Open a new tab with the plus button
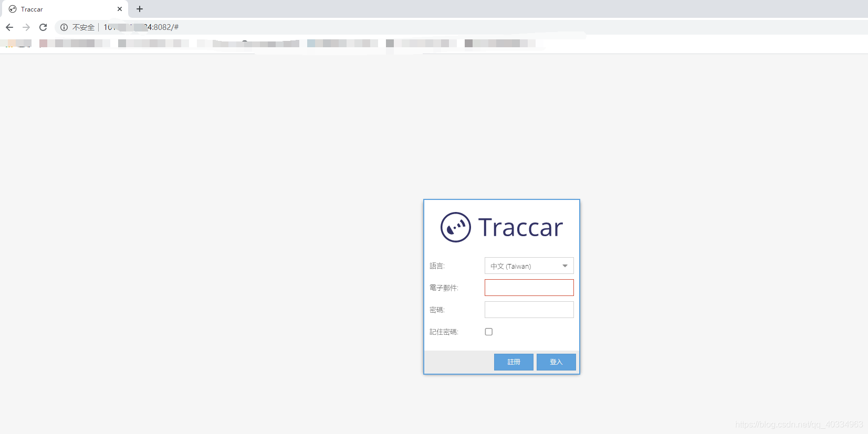This screenshot has height=434, width=868. point(140,9)
